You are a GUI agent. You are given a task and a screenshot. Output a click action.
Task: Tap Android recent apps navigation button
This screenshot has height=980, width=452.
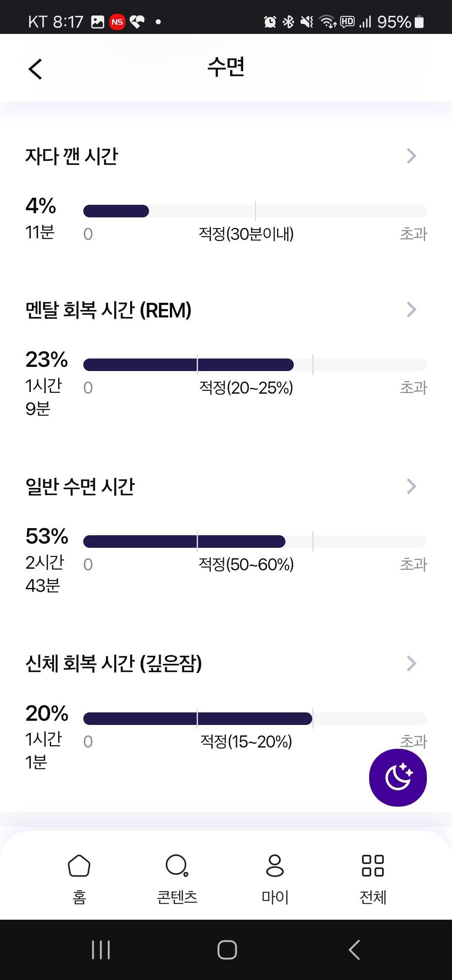[101, 949]
